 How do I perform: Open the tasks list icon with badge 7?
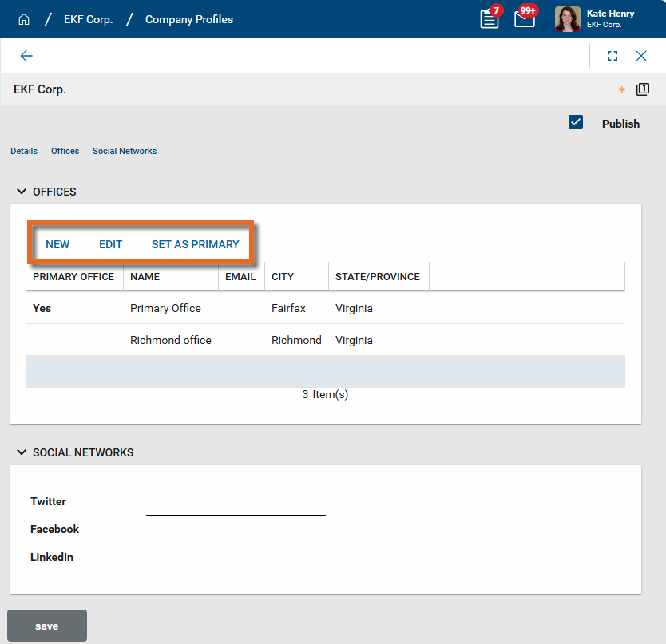click(x=489, y=19)
